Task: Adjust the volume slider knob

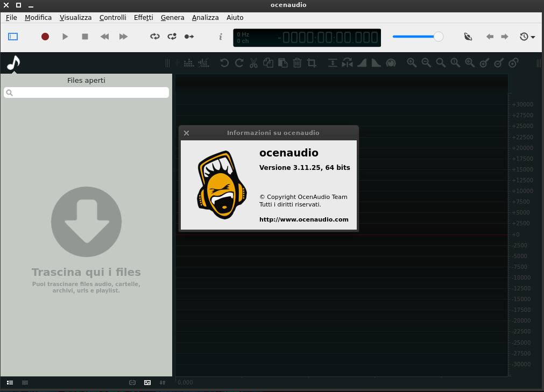Action: pyautogui.click(x=439, y=37)
